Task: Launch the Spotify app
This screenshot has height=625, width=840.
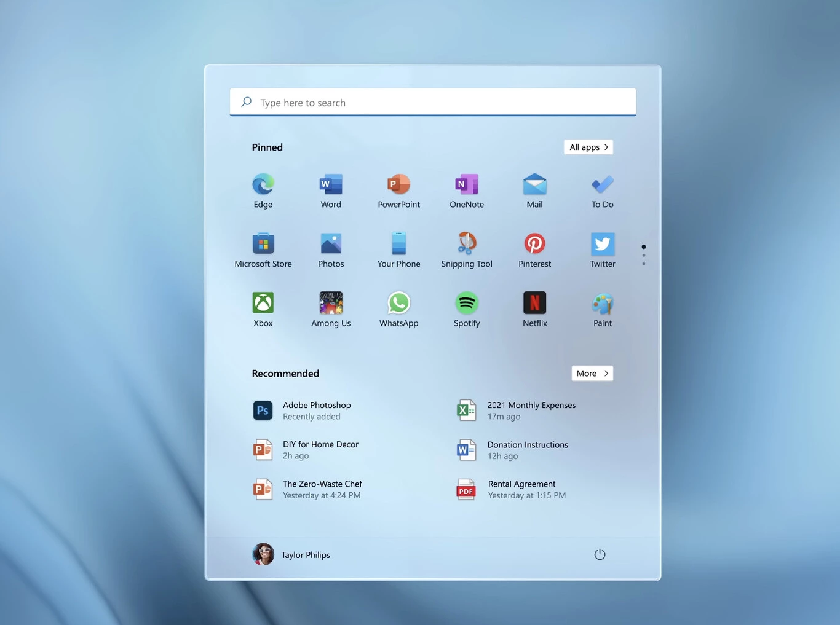Action: point(467,303)
